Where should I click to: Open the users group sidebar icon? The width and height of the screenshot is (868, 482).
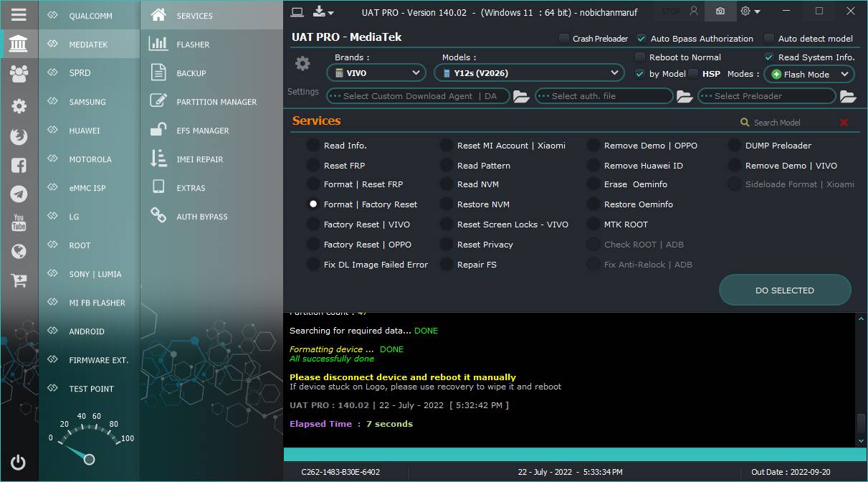click(x=19, y=72)
